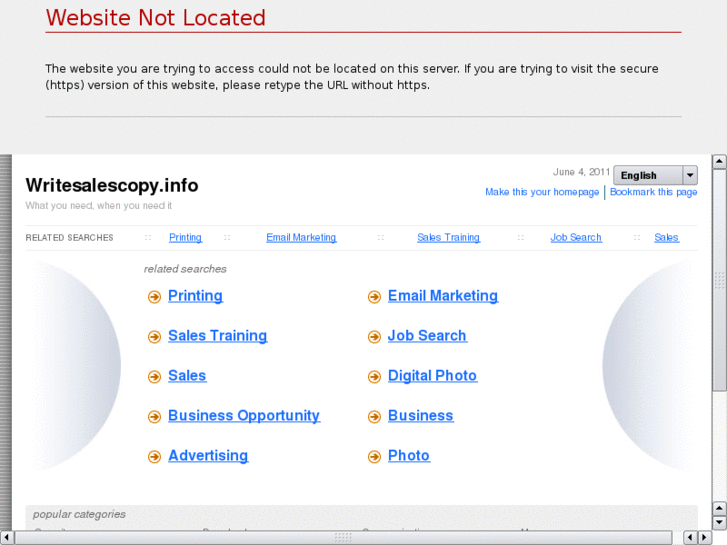This screenshot has width=727, height=545.
Task: Click Make this your homepage link
Action: pyautogui.click(x=542, y=192)
